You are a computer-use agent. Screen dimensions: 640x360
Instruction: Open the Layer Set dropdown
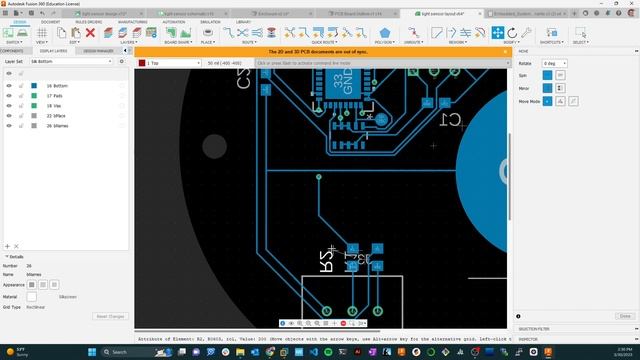[x=71, y=61]
